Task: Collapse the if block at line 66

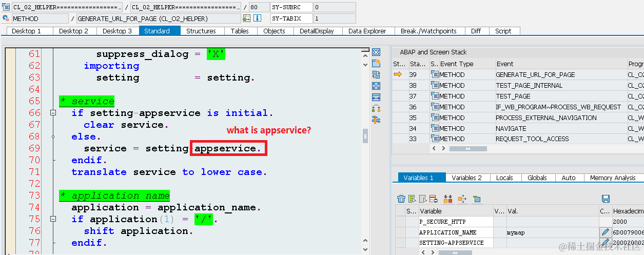Action: [53, 113]
